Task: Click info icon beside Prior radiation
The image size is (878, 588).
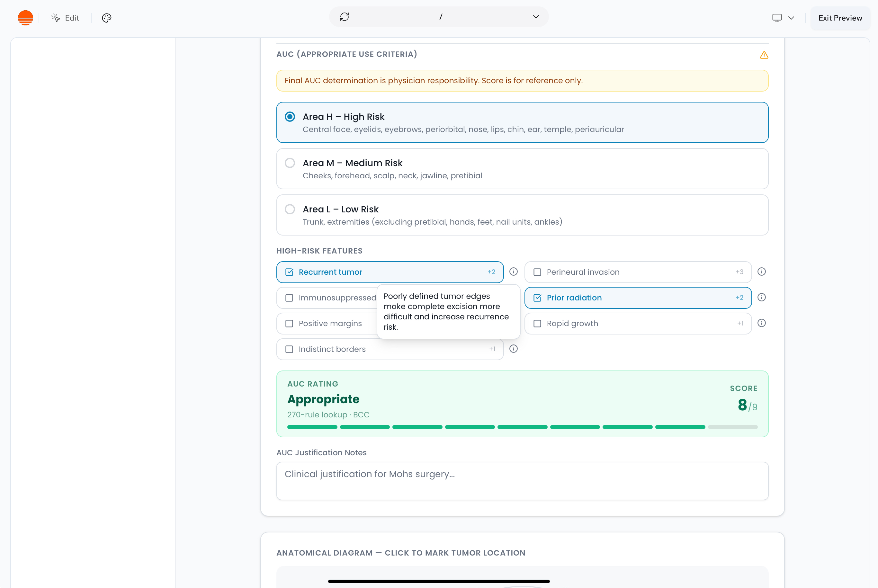Action: pos(761,298)
